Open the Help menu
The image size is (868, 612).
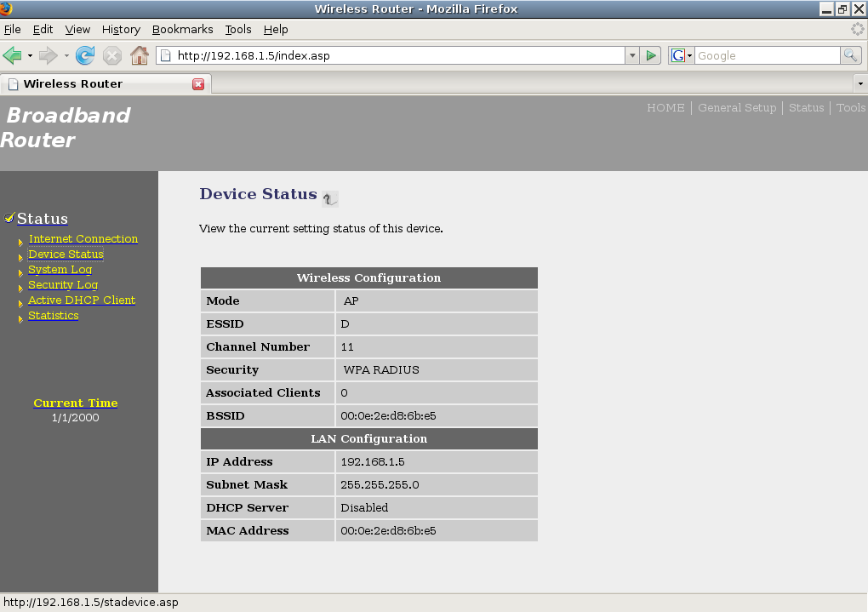pos(276,29)
